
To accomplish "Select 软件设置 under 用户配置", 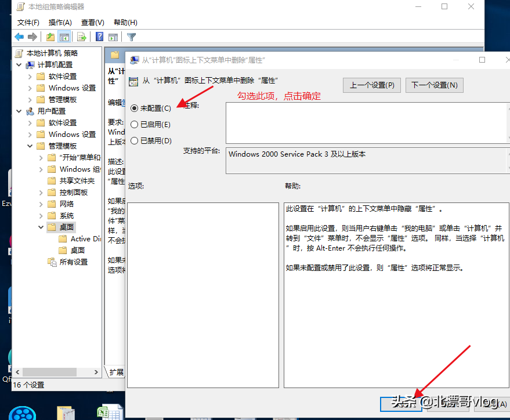I will point(63,123).
